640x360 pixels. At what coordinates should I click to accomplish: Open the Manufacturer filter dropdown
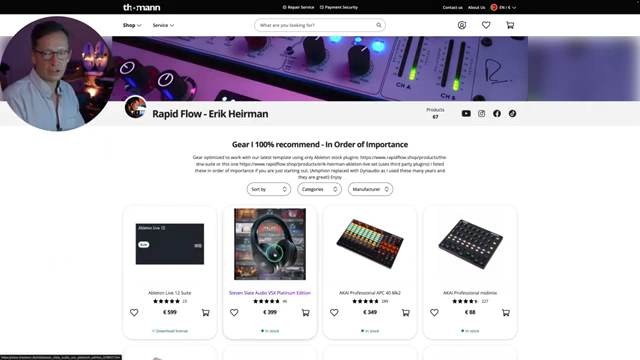pyautogui.click(x=370, y=189)
